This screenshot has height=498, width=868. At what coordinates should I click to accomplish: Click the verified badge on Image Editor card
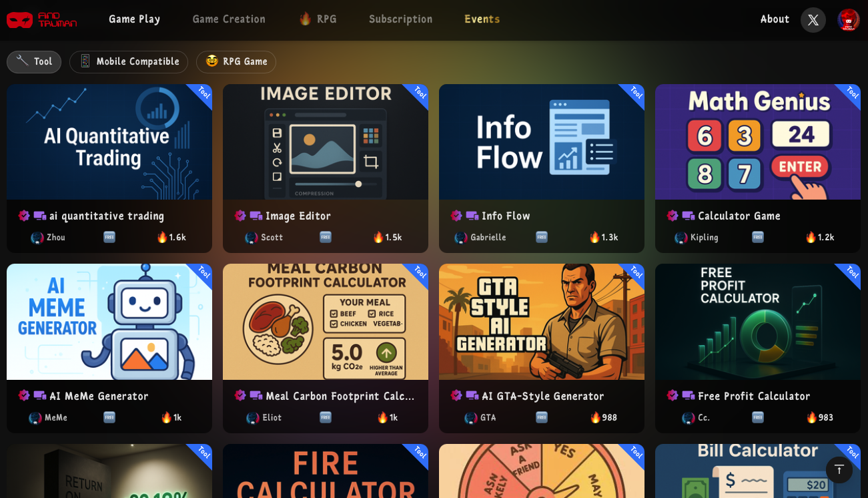tap(240, 216)
